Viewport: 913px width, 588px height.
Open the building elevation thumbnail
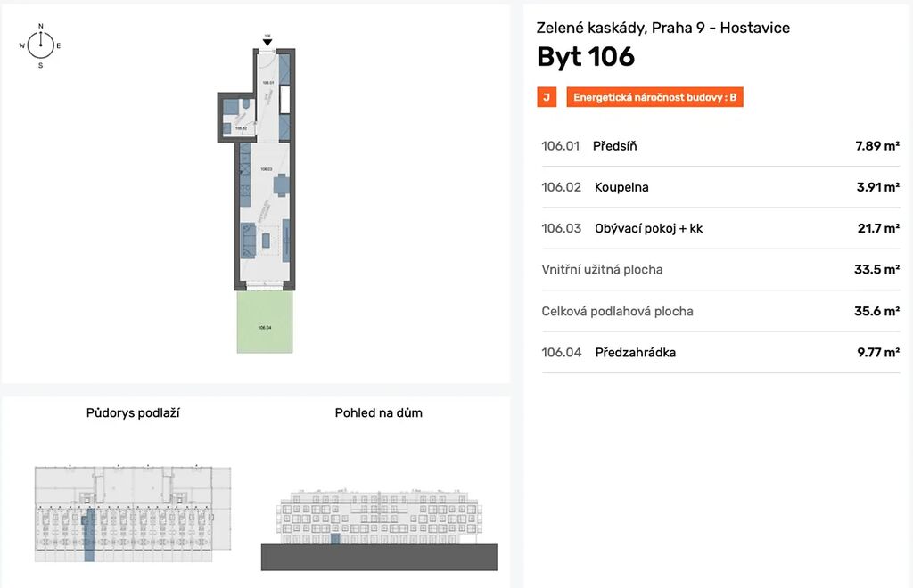(379, 529)
